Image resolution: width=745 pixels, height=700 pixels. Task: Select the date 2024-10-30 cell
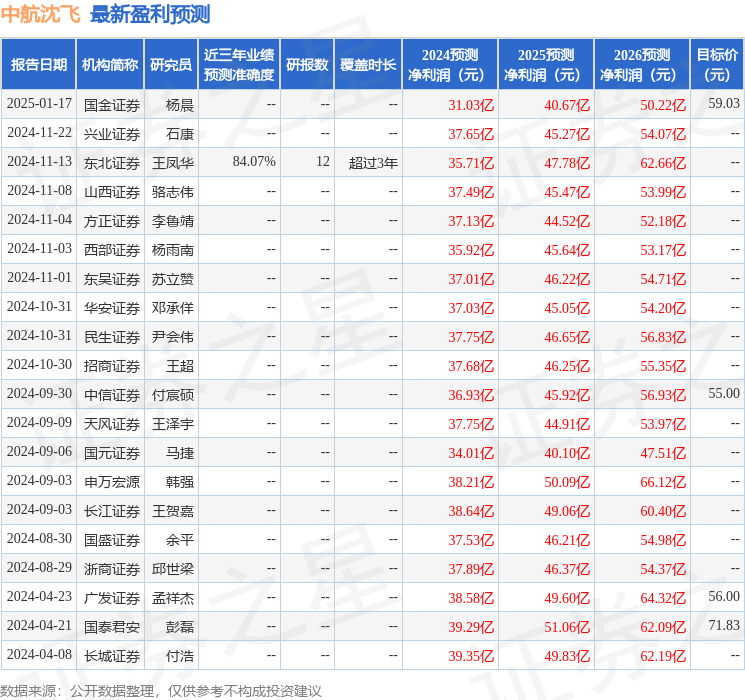(x=38, y=365)
